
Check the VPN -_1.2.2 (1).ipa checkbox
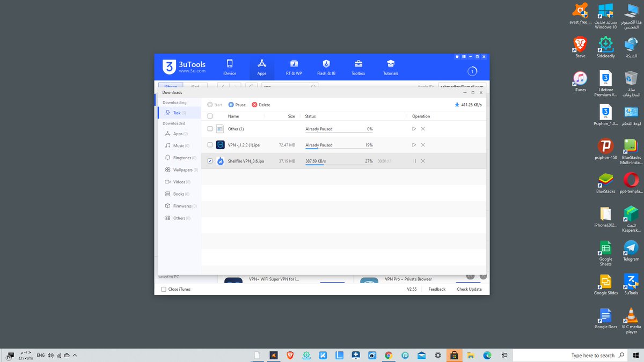pos(210,145)
